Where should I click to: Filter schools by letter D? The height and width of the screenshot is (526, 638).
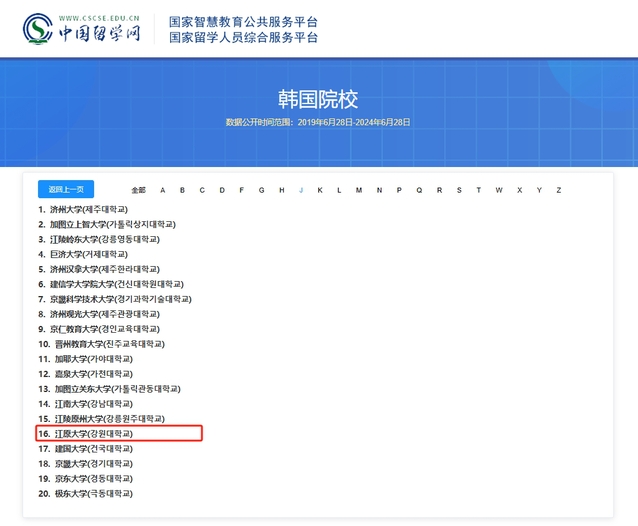pyautogui.click(x=222, y=190)
